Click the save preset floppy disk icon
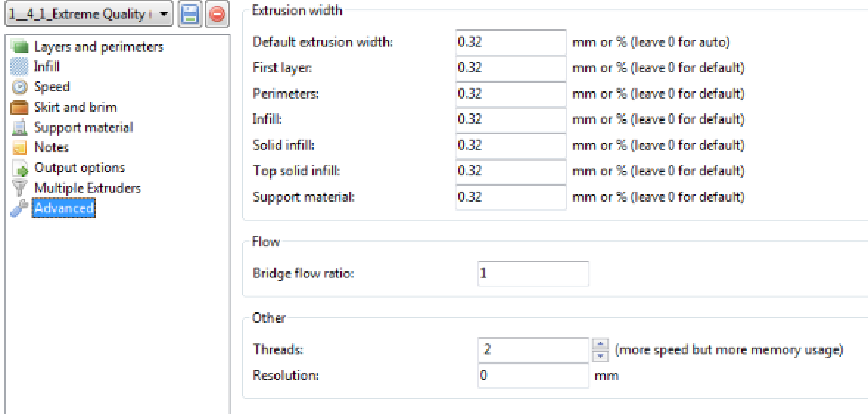The image size is (868, 414). click(x=190, y=14)
